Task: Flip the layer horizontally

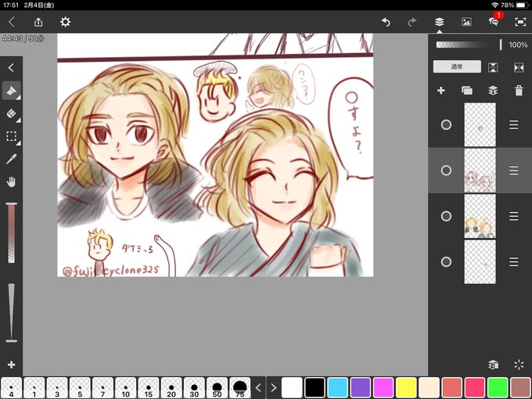Action: click(519, 67)
